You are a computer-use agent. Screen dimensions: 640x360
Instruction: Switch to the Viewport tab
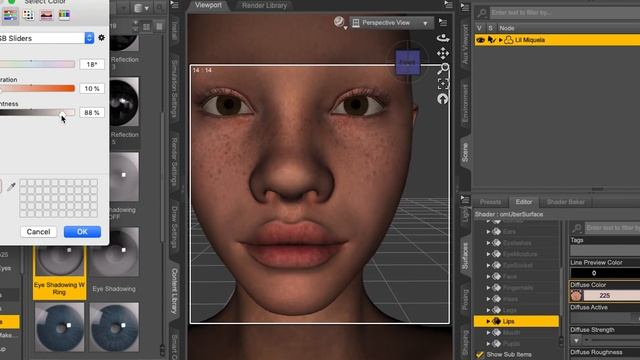(x=208, y=5)
